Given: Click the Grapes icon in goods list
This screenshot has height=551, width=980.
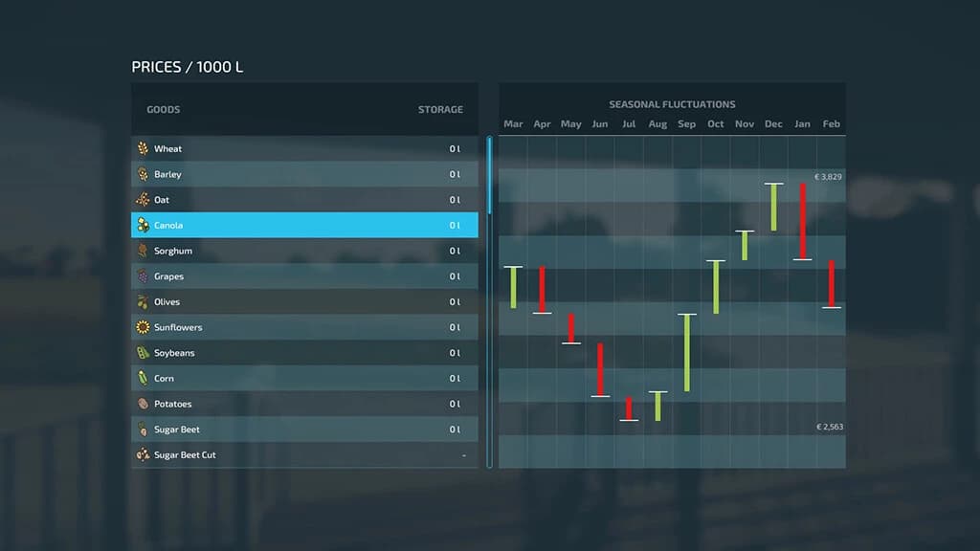Looking at the screenshot, I should coord(144,276).
